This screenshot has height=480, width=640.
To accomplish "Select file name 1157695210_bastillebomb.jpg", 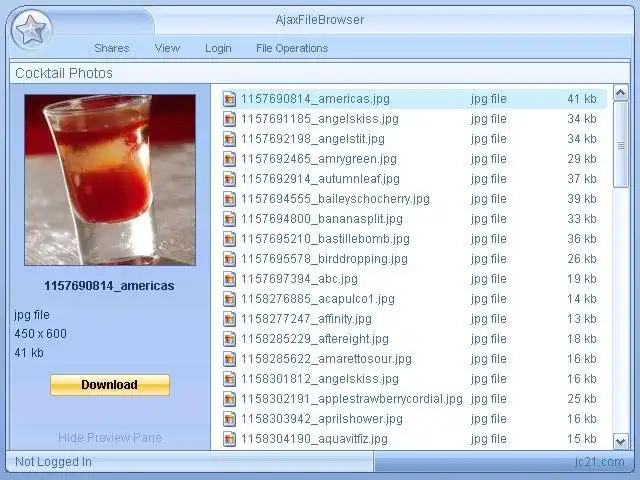I will (x=325, y=239).
